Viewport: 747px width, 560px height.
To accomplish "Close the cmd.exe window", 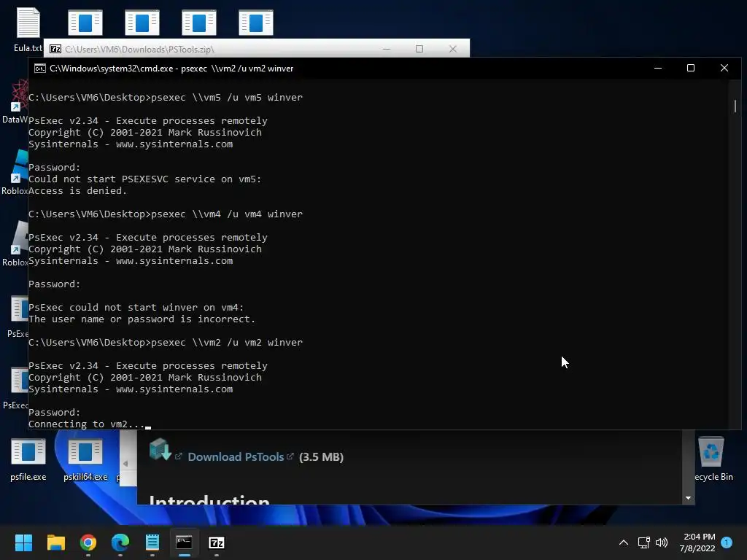I will 724,68.
